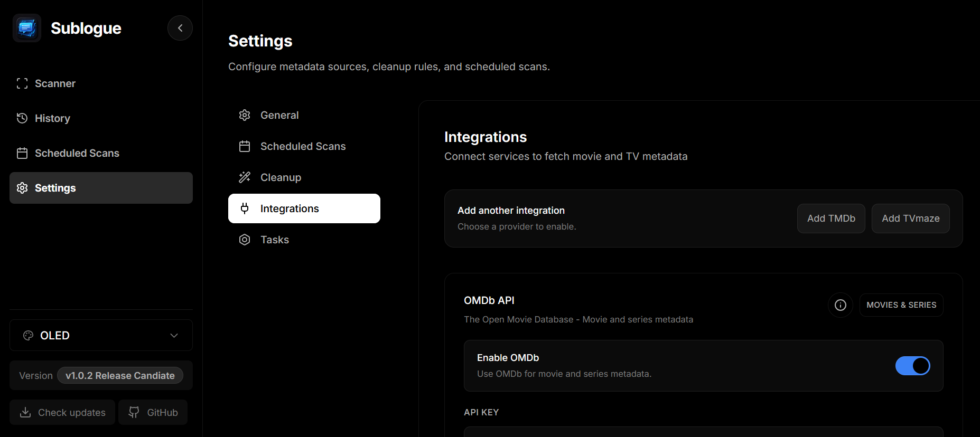Viewport: 980px width, 437px height.
Task: Click the OMDb API title
Action: click(x=489, y=300)
